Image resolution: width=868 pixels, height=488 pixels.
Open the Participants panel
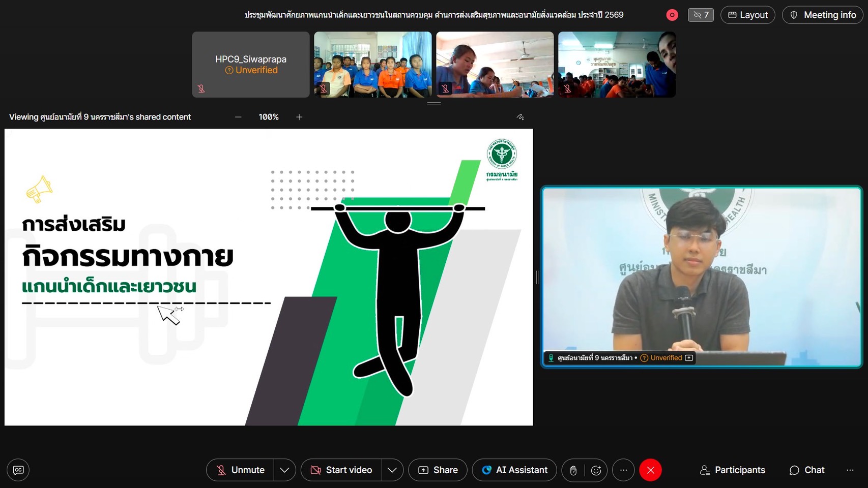pos(733,470)
